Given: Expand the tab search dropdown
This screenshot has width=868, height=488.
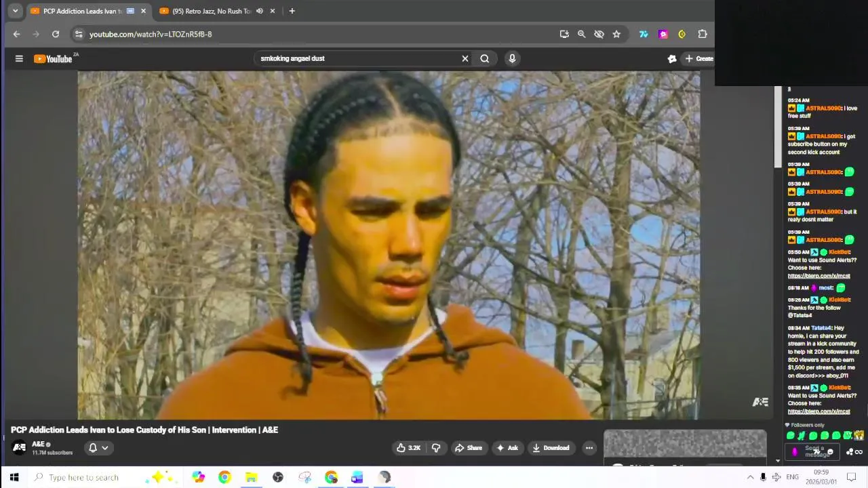Looking at the screenshot, I should pyautogui.click(x=15, y=11).
